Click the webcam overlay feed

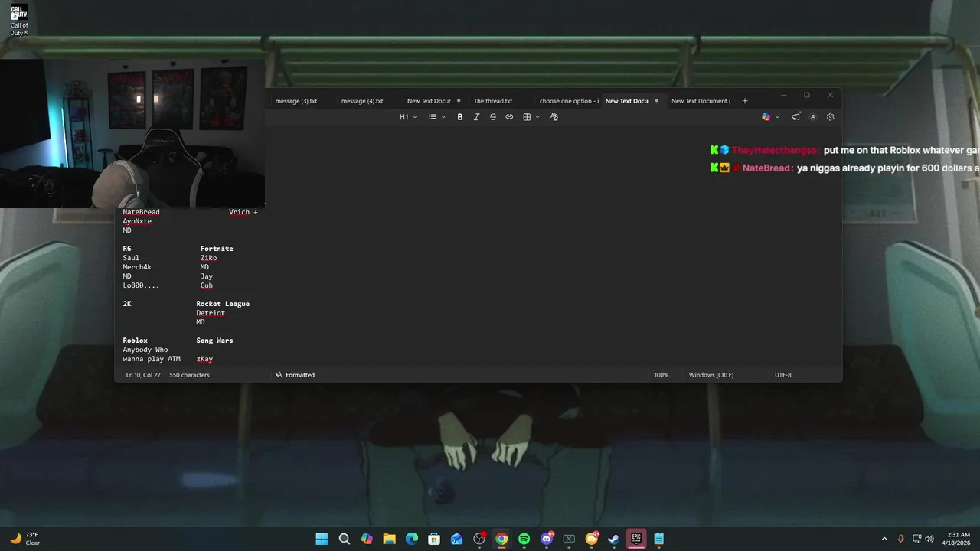pos(132,134)
